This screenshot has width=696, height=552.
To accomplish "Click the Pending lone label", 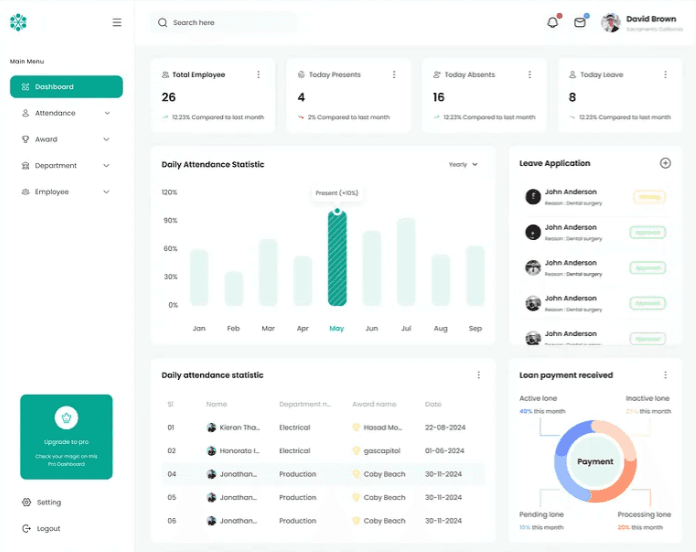I will (542, 514).
